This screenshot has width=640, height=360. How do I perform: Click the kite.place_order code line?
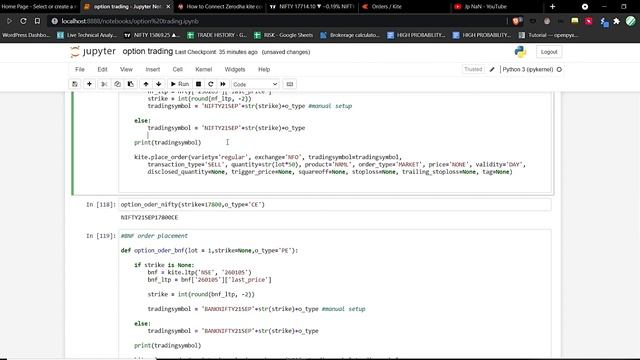coord(268,157)
